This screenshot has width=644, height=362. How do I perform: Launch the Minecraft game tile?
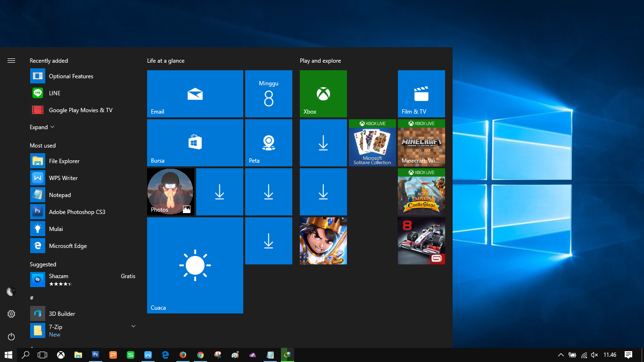click(421, 143)
